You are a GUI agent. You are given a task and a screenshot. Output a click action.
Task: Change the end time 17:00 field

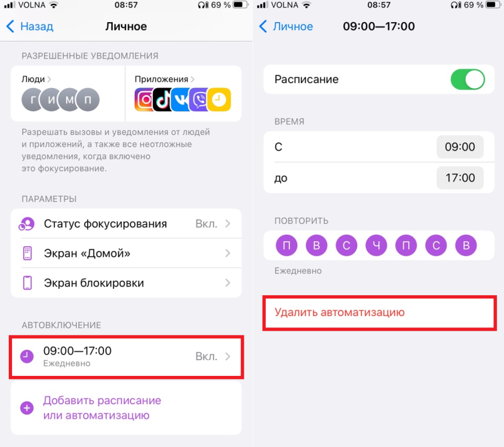(460, 178)
